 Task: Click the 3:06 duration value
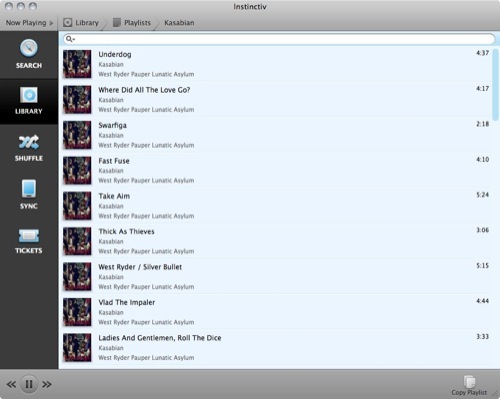tap(482, 230)
